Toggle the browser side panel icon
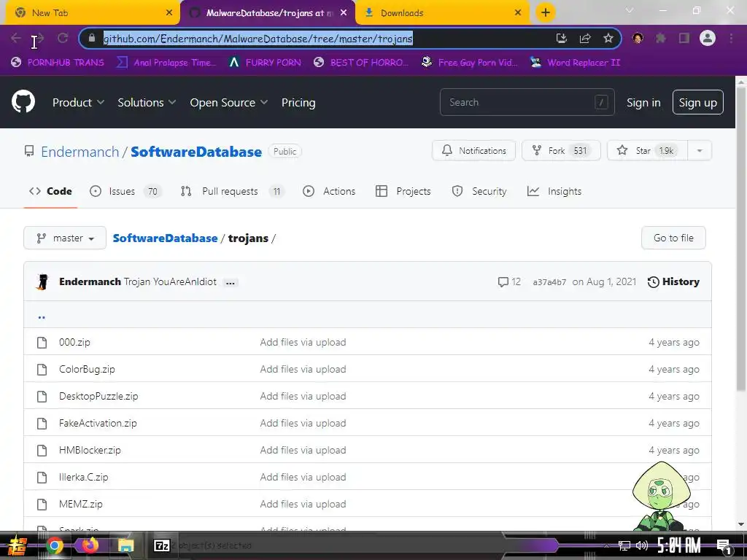 [x=684, y=38]
